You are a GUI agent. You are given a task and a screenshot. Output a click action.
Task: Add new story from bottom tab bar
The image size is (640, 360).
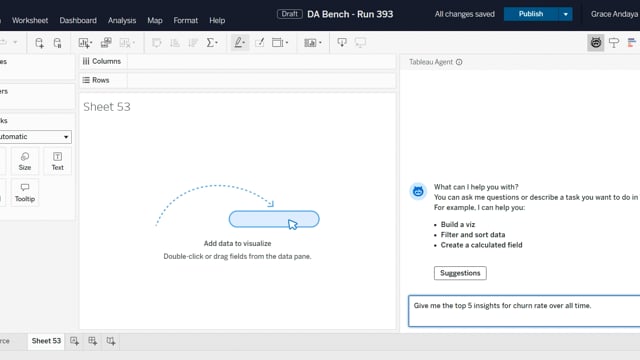click(x=111, y=341)
